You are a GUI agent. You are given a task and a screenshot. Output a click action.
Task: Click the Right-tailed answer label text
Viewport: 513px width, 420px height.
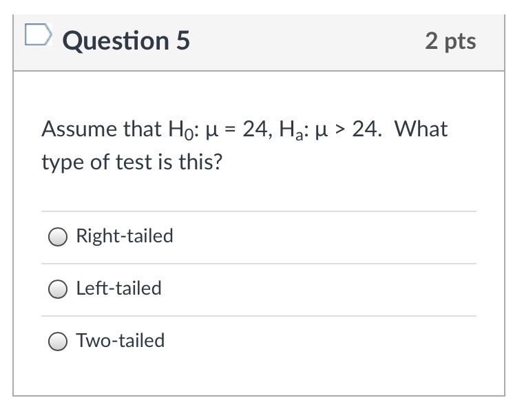[124, 236]
